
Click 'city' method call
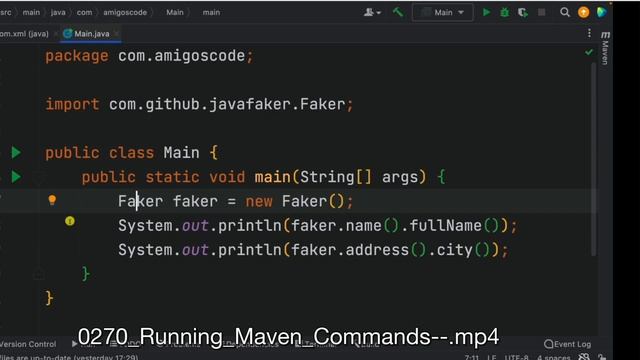pos(454,250)
